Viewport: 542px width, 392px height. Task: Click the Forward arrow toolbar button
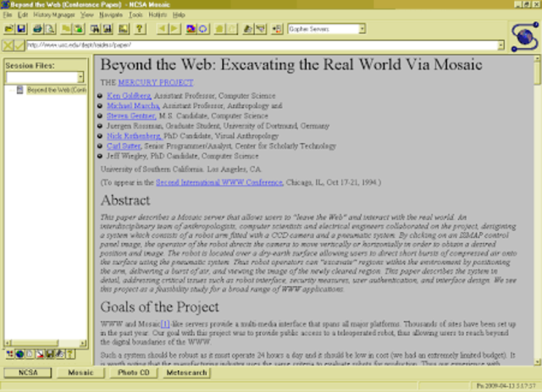(x=174, y=29)
